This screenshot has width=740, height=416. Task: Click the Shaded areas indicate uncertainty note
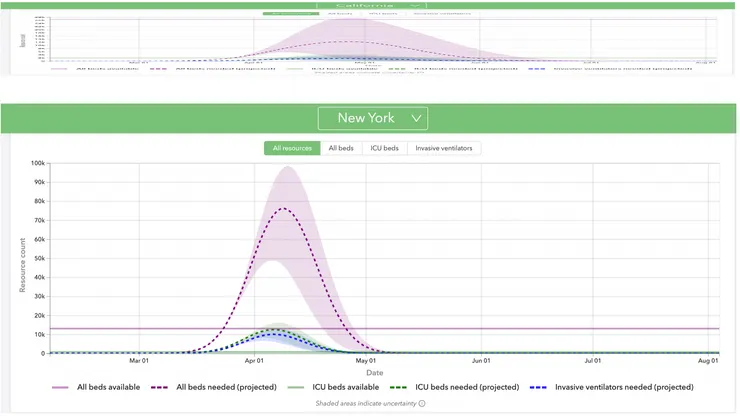pyautogui.click(x=366, y=404)
